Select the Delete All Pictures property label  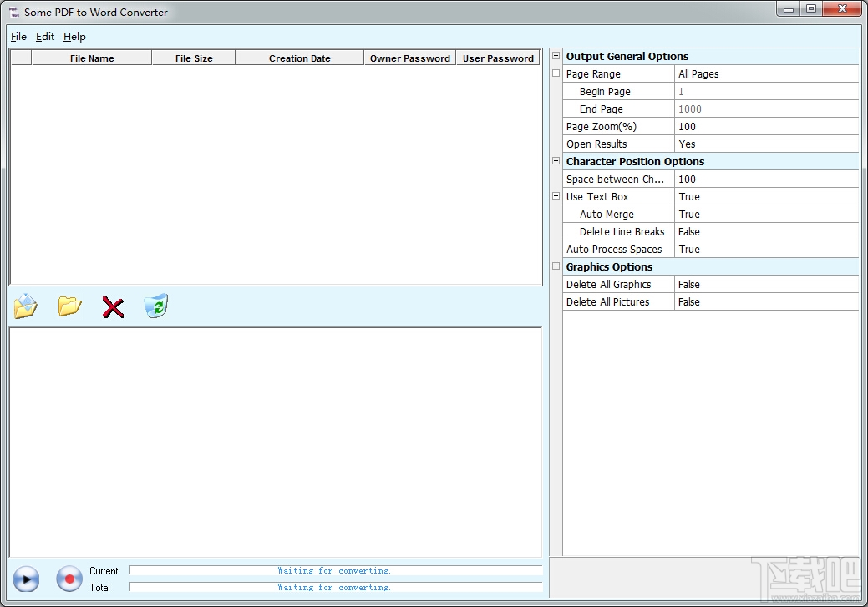[608, 302]
